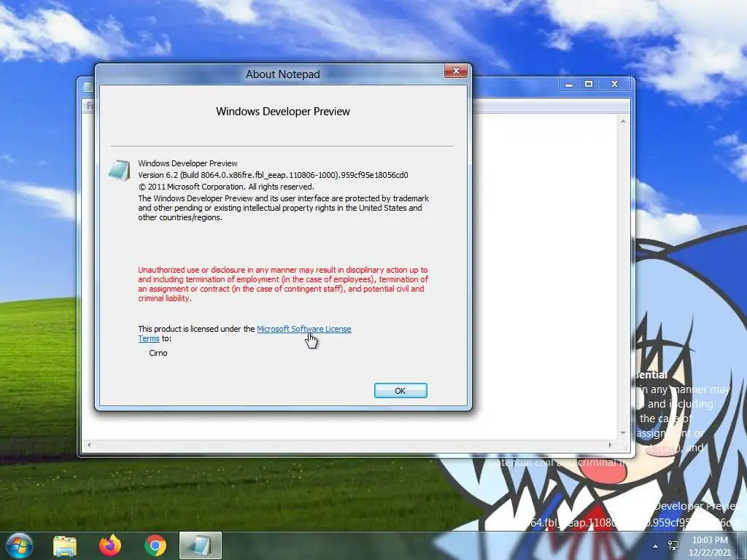The height and width of the screenshot is (560, 747).
Task: Click the Show desktop button by the clock
Action: tap(741, 545)
